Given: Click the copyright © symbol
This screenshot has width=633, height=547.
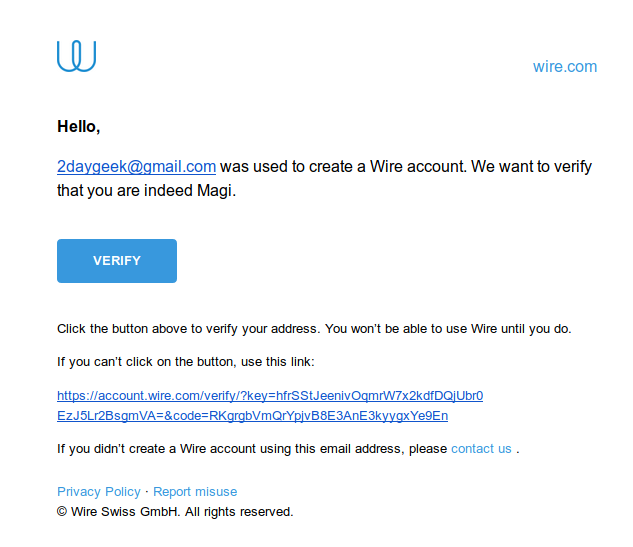Looking at the screenshot, I should pyautogui.click(x=62, y=511).
